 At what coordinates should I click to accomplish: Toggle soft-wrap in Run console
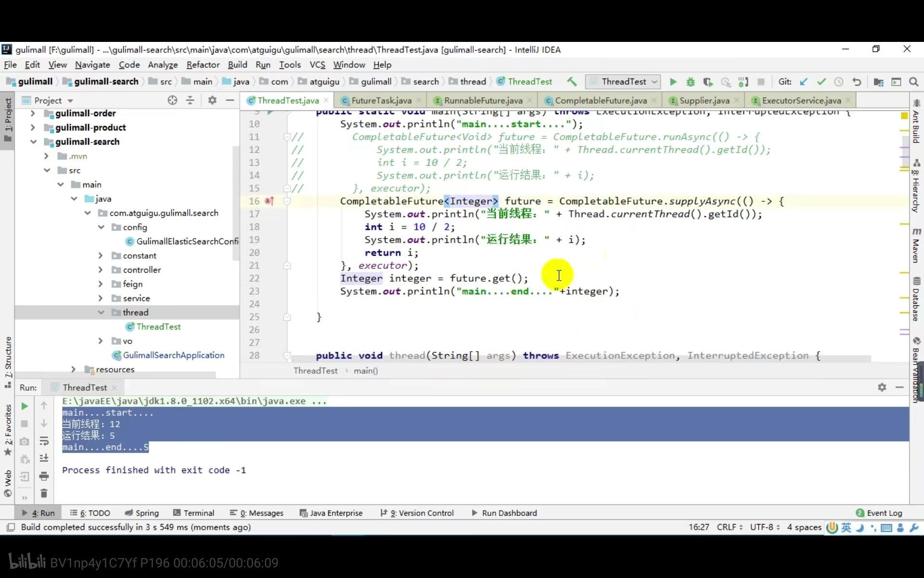click(x=44, y=441)
